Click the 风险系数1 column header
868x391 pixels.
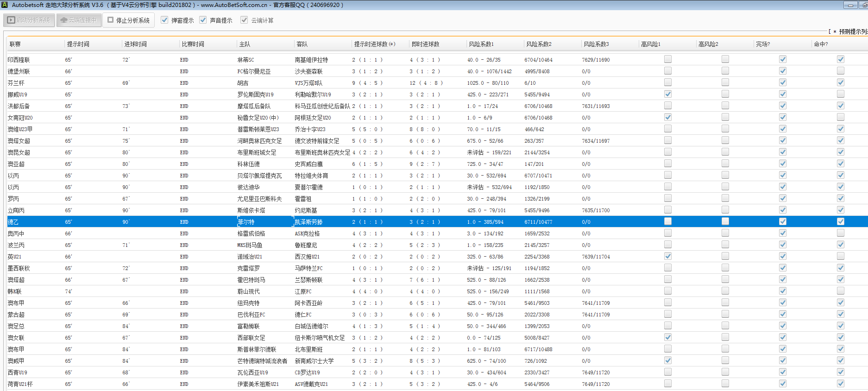[481, 44]
